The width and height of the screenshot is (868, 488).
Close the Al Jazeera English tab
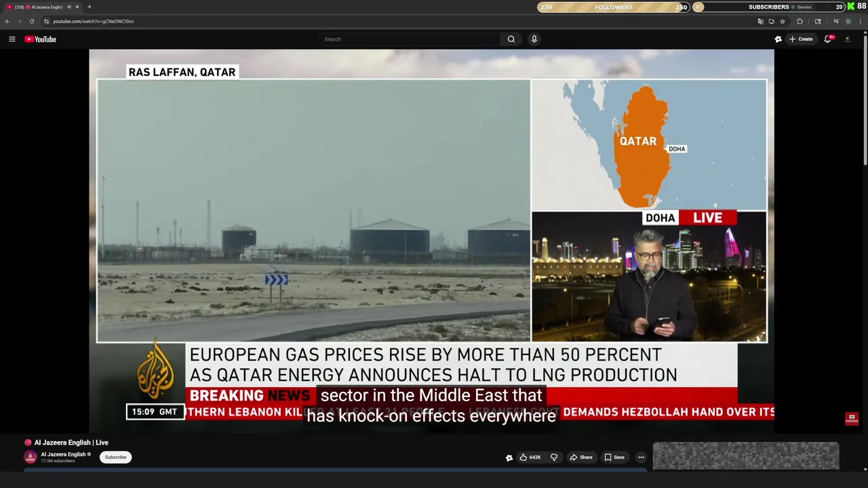[77, 7]
